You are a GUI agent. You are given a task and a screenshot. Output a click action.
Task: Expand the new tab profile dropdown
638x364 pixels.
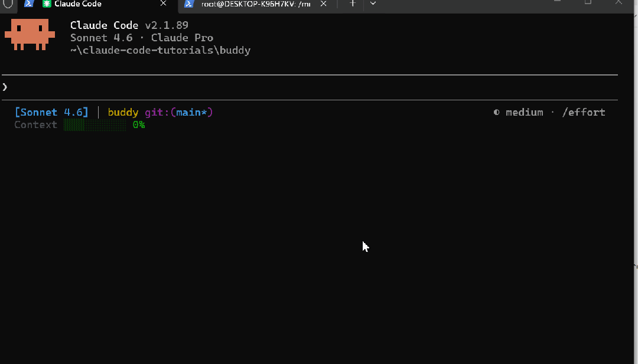coord(373,4)
